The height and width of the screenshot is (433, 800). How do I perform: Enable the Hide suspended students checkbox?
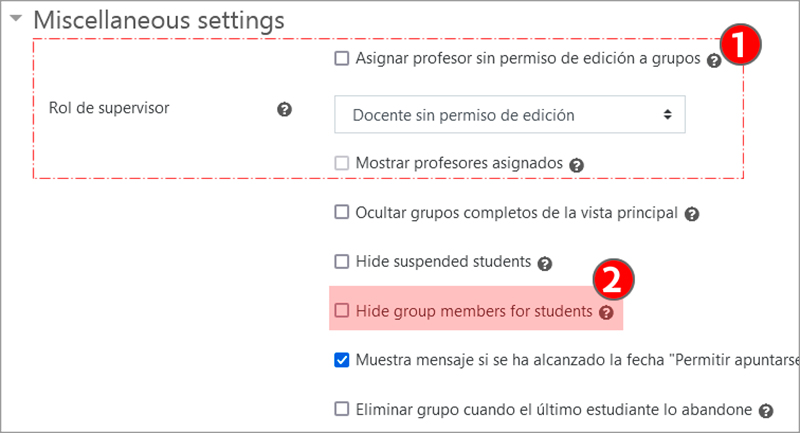tap(342, 262)
